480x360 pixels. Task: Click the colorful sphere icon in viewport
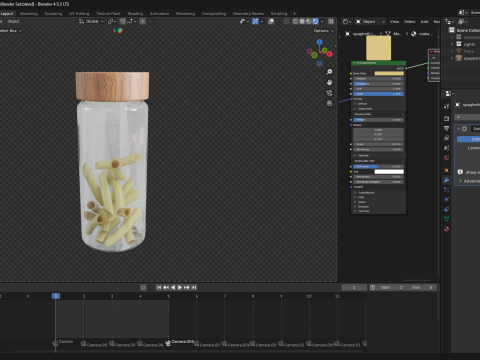pos(120,31)
